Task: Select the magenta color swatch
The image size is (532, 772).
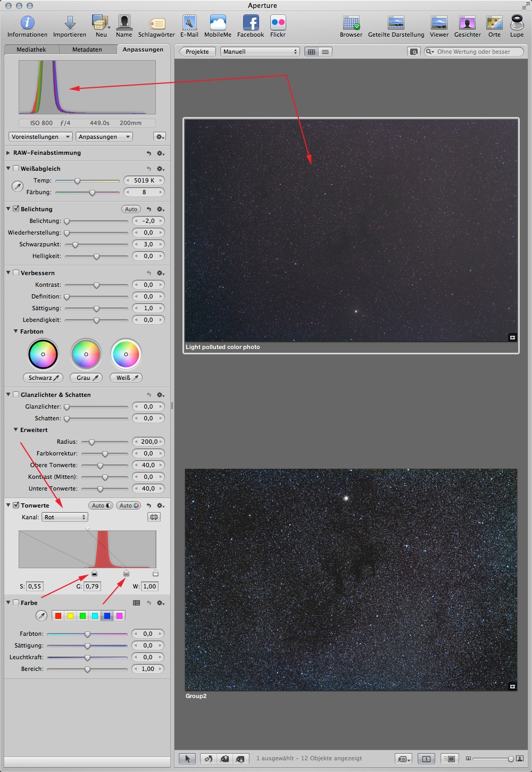Action: coord(119,616)
